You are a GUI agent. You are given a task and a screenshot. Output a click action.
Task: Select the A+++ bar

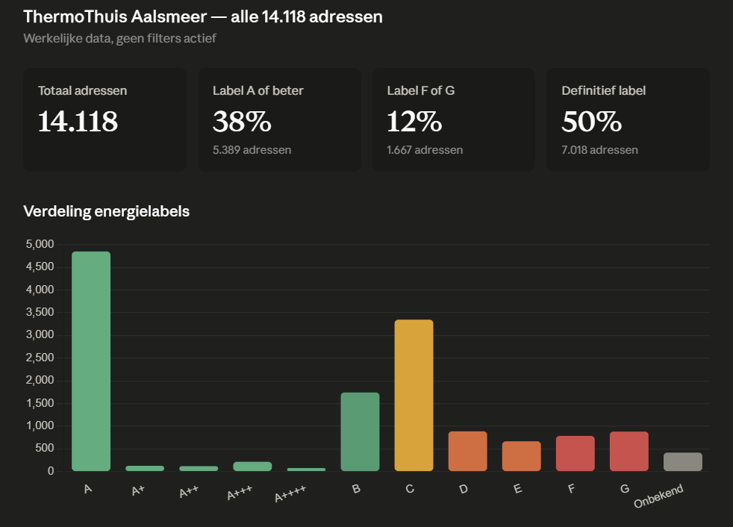[252, 466]
